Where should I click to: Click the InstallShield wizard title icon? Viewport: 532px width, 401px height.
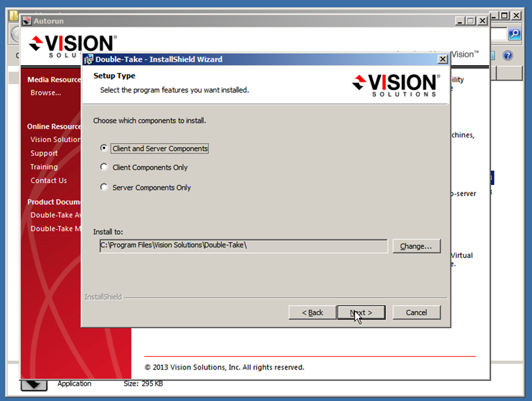pyautogui.click(x=88, y=60)
